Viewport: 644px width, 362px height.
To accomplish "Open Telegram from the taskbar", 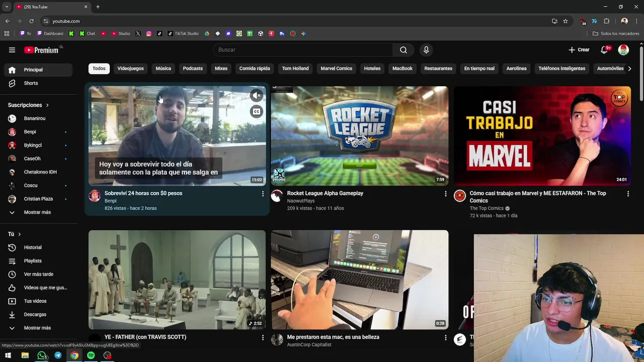I will tap(58, 355).
